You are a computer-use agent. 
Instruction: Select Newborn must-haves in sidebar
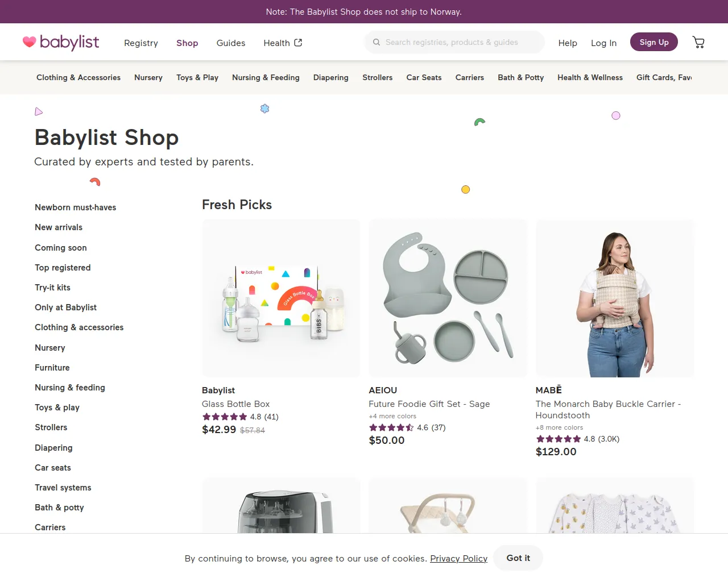75,207
